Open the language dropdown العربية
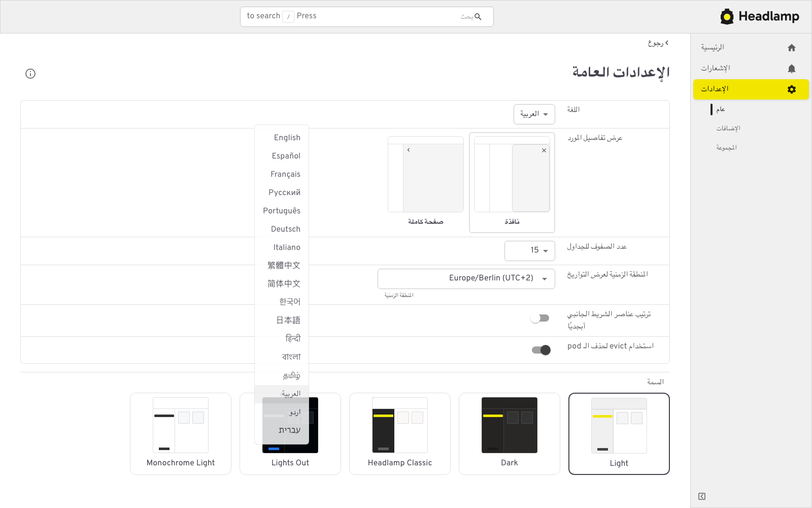Image resolution: width=812 pixels, height=508 pixels. click(534, 114)
